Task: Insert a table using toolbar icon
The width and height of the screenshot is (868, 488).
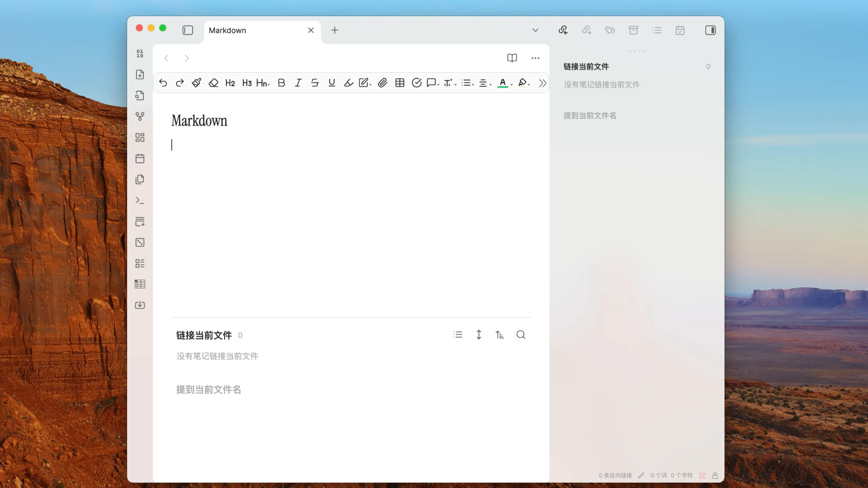Action: (399, 83)
